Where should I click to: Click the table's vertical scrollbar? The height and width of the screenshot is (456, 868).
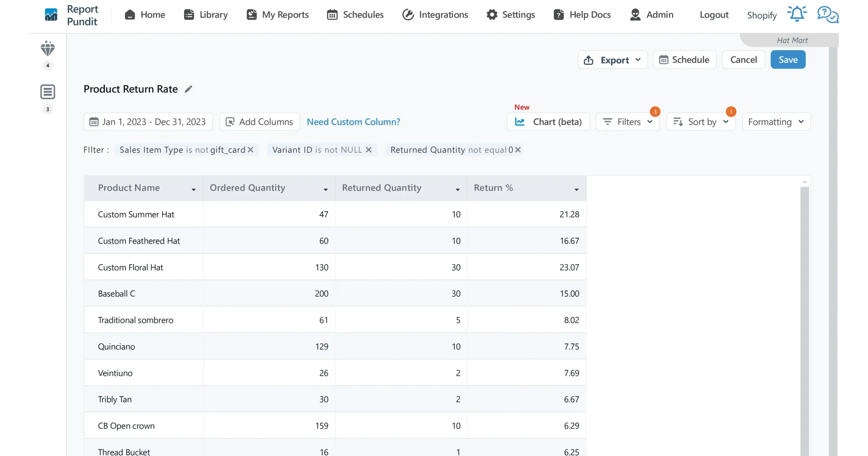click(804, 305)
